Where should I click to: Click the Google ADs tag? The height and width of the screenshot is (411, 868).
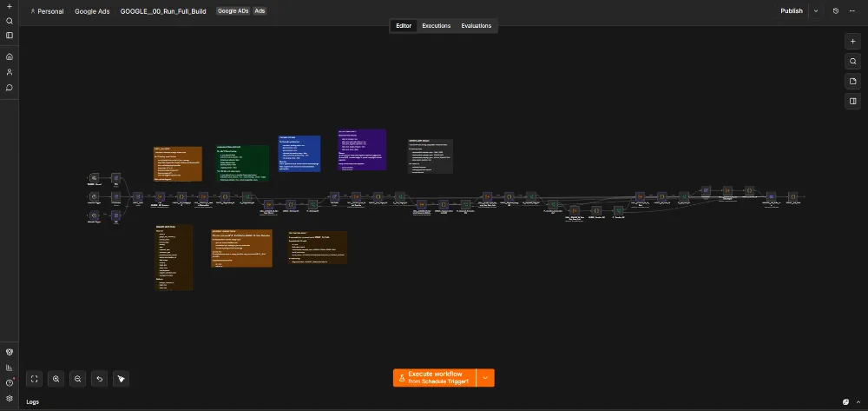tap(233, 11)
